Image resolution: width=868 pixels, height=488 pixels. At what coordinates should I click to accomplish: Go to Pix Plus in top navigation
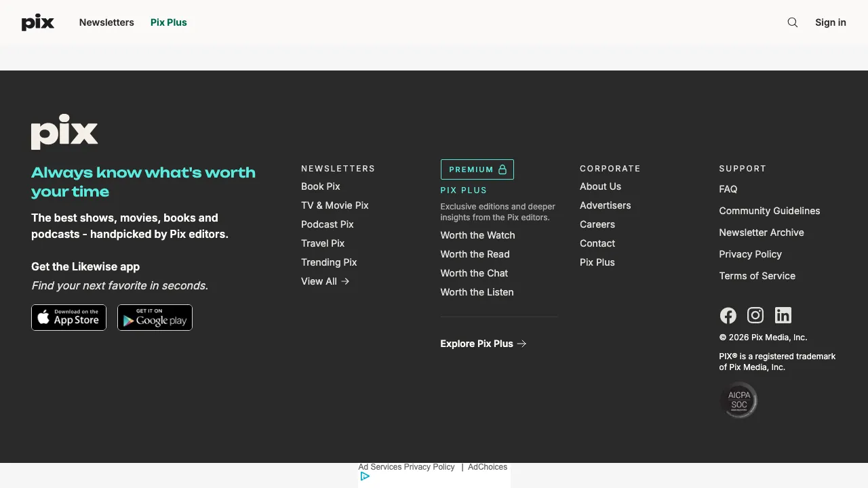(x=169, y=22)
